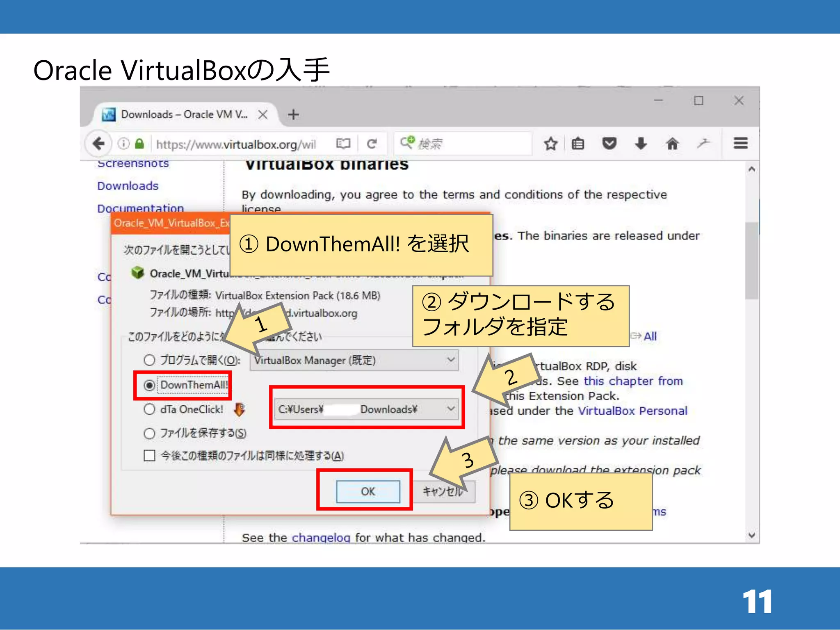This screenshot has height=630, width=840.
Task: Open VirtualBox Manager (既定) program dropdown
Action: click(354, 360)
